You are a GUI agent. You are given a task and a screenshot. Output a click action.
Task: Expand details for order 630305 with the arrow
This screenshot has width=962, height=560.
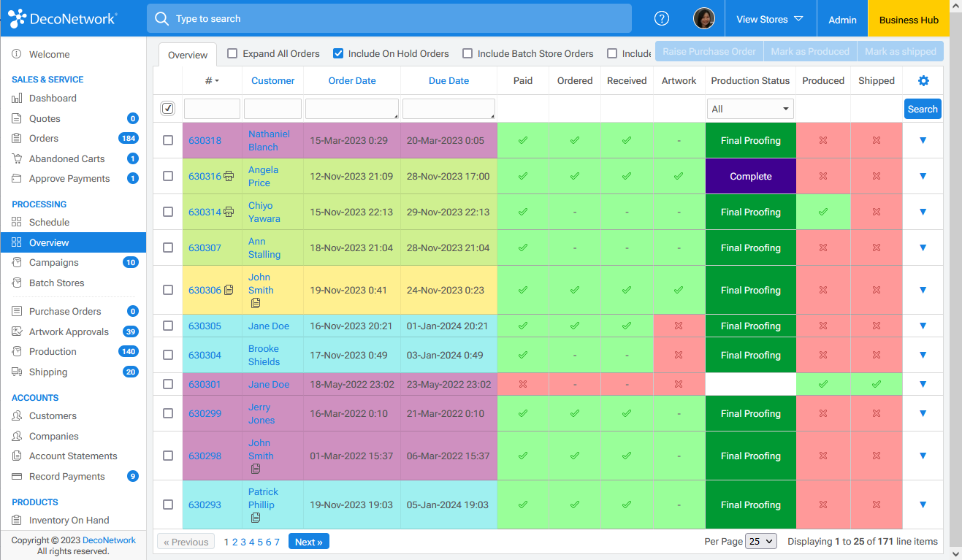tap(923, 326)
